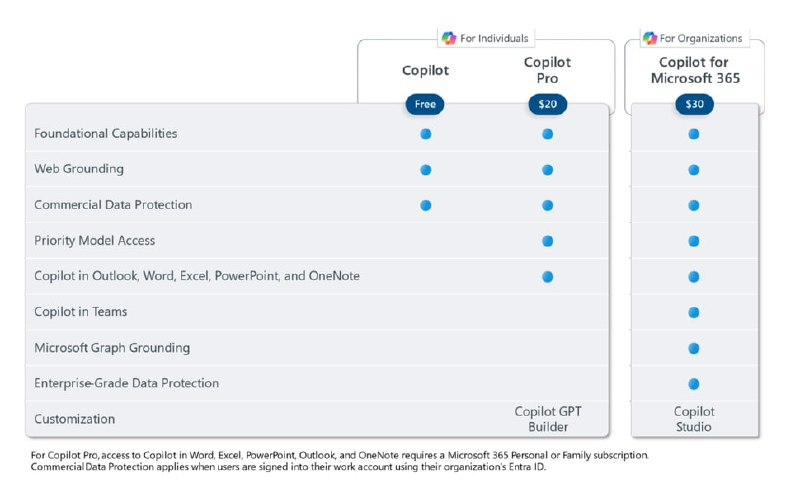Click Foundational Capabilities dot under free Copilot
Viewport: 800px width, 483px height.
(425, 134)
